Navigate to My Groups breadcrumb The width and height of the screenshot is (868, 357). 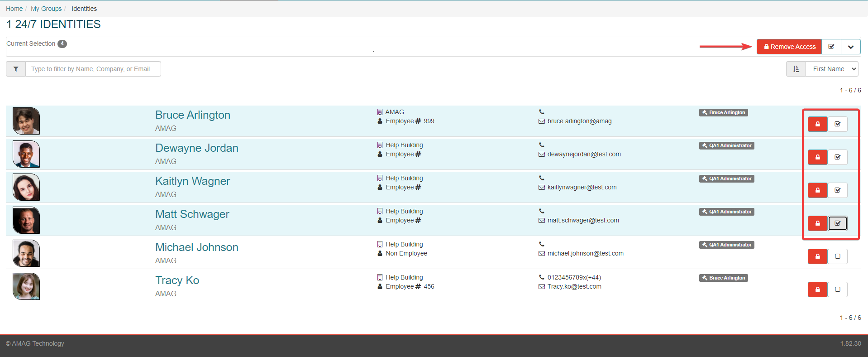pos(46,9)
